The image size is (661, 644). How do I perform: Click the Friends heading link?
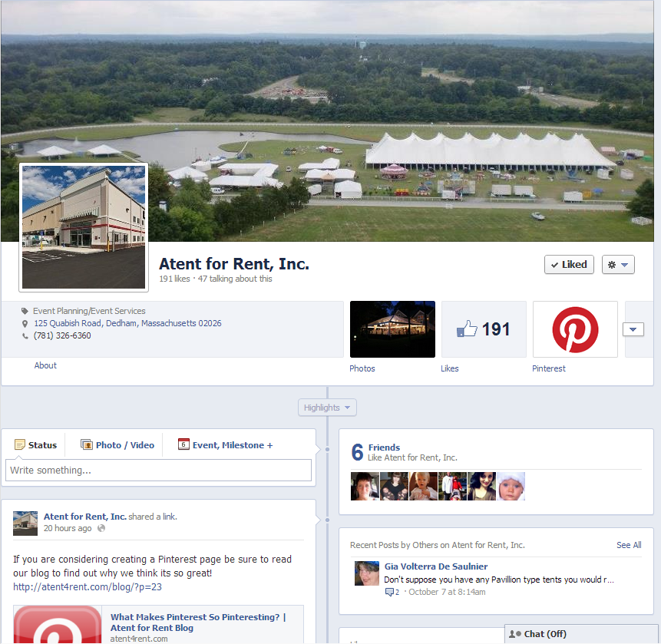click(x=384, y=447)
